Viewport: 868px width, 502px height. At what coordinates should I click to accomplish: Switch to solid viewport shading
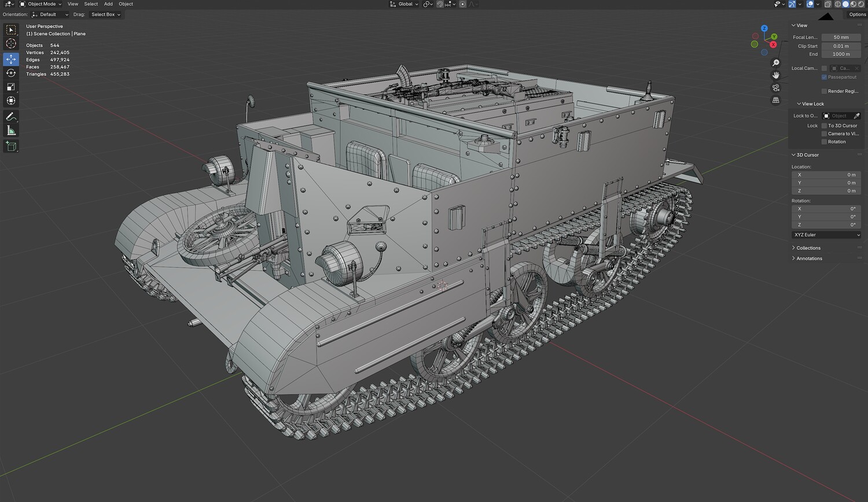point(845,4)
